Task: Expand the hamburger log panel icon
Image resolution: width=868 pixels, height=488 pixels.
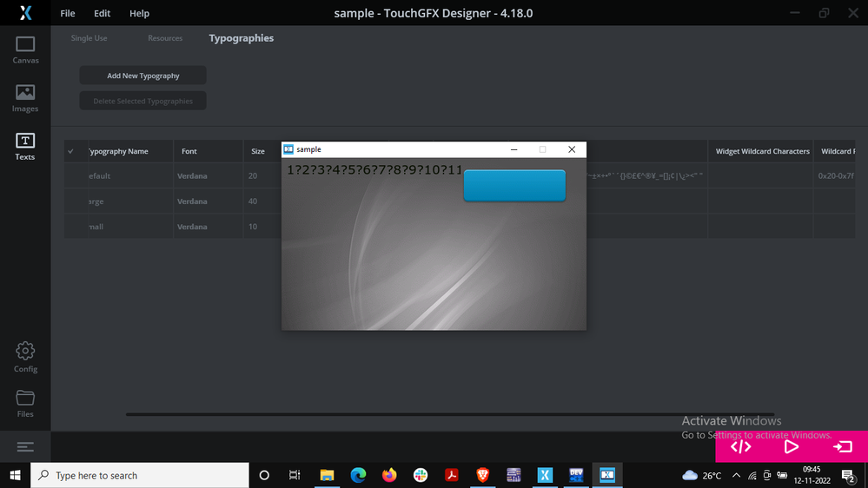Action: tap(25, 446)
